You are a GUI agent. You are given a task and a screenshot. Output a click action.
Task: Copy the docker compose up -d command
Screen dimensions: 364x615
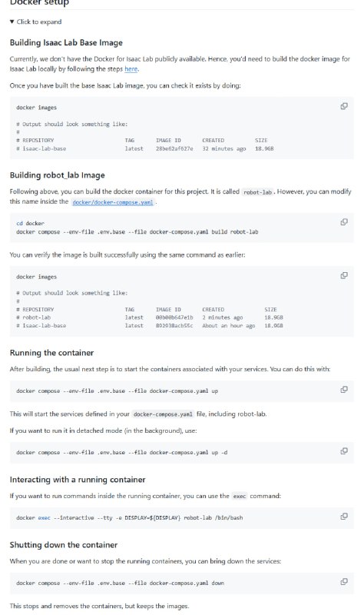(343, 450)
